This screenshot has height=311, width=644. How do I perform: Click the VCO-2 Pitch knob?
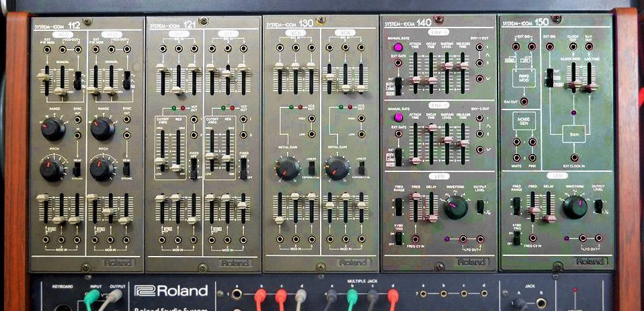pos(101,169)
